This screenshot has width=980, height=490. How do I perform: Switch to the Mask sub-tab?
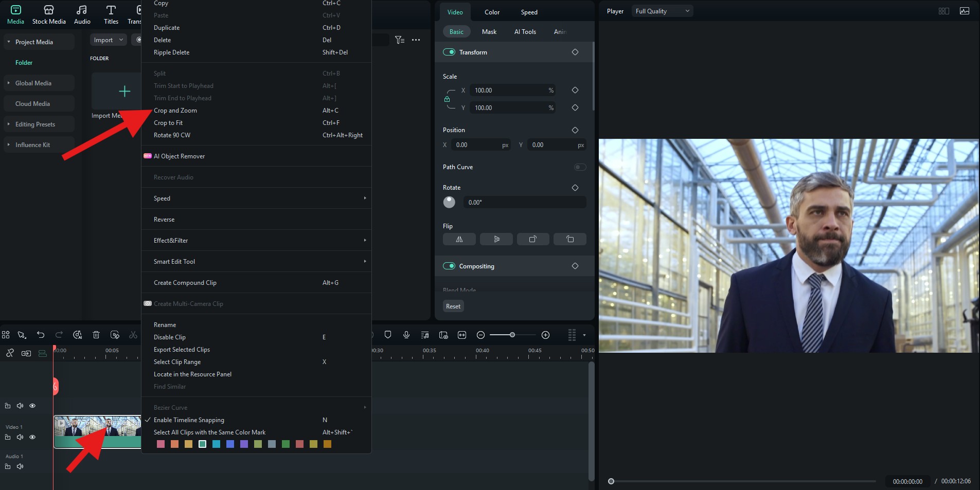pyautogui.click(x=489, y=31)
